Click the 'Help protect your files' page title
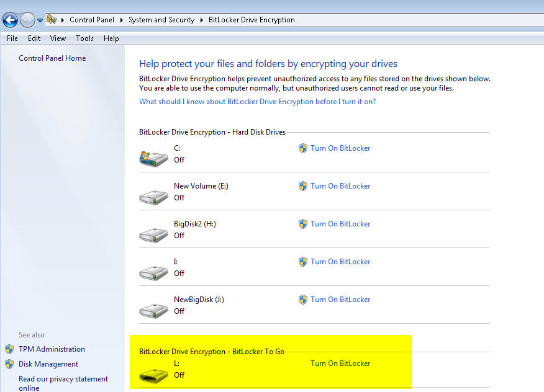This screenshot has width=544, height=392. (268, 64)
